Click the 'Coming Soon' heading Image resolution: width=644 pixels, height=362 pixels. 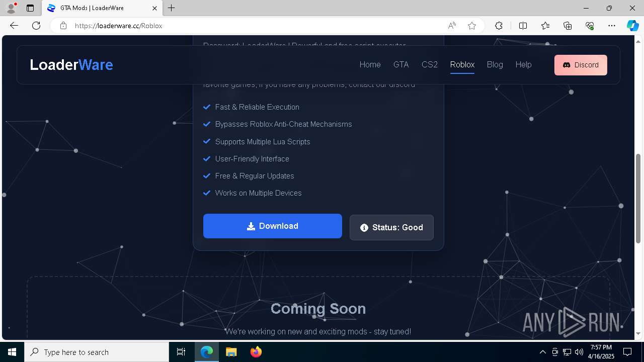point(318,308)
